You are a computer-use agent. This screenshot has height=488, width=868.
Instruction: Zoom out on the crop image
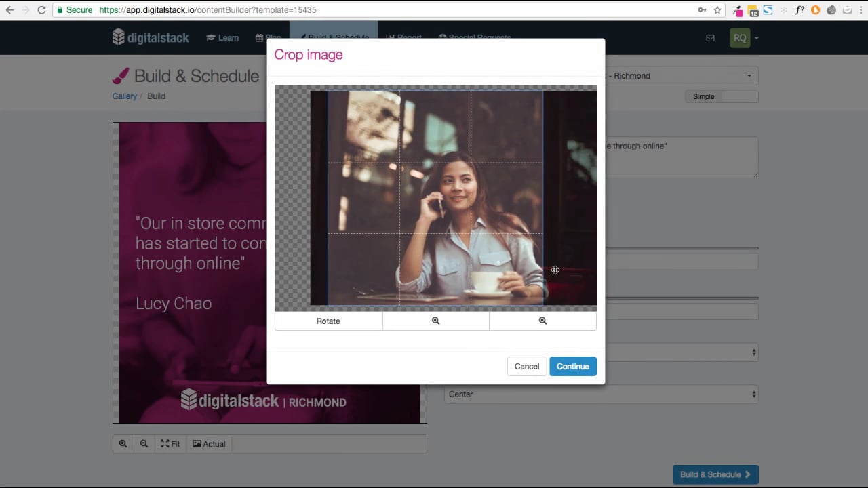click(x=542, y=321)
